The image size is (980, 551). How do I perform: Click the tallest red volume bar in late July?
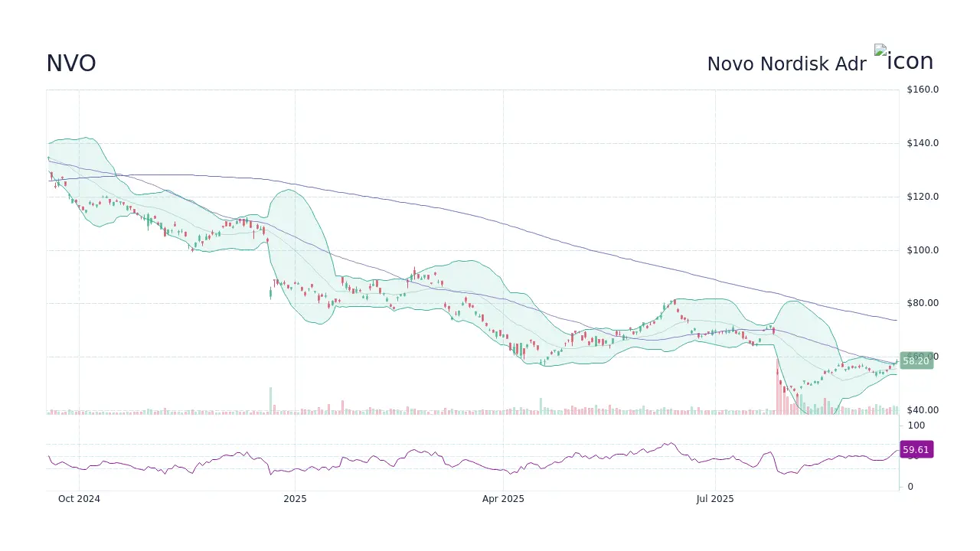[x=777, y=386]
